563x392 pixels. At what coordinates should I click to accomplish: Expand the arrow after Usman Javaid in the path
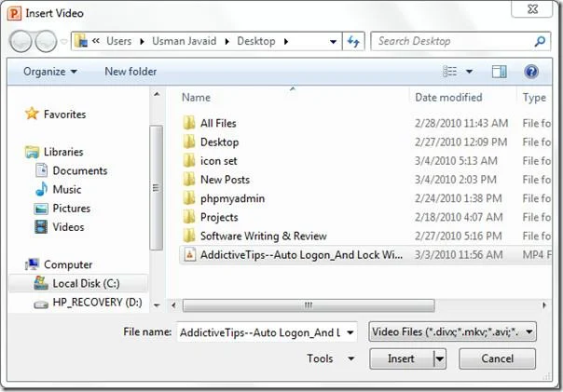coord(227,42)
